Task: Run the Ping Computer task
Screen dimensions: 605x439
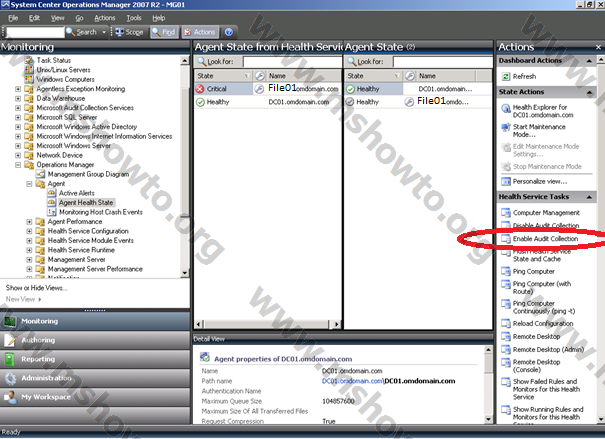Action: [x=534, y=272]
